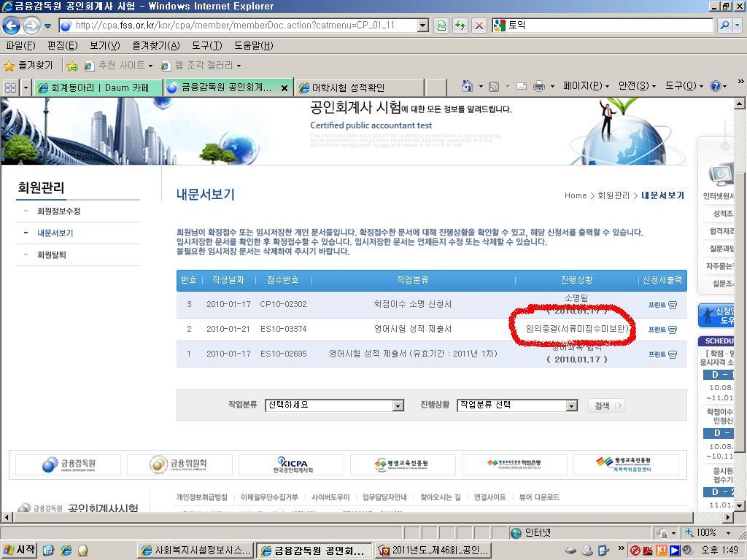
Task: Click 프린트 icon for row ES10-03374
Action: coord(662,330)
